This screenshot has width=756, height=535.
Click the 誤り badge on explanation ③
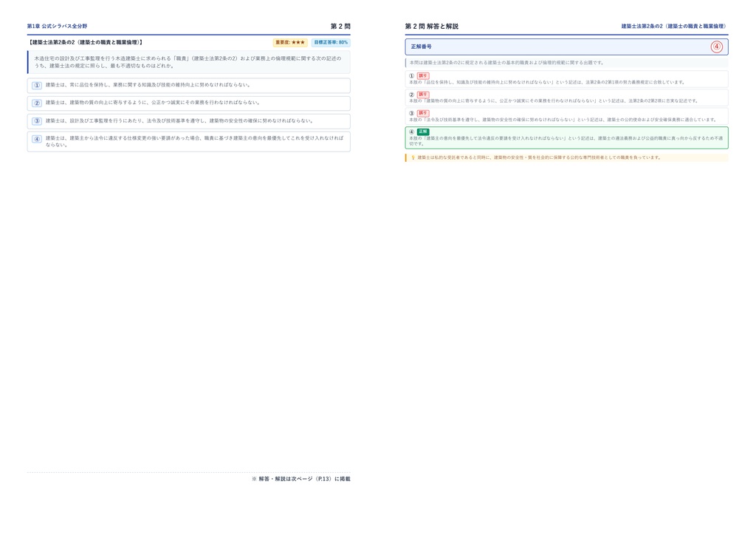click(x=423, y=113)
